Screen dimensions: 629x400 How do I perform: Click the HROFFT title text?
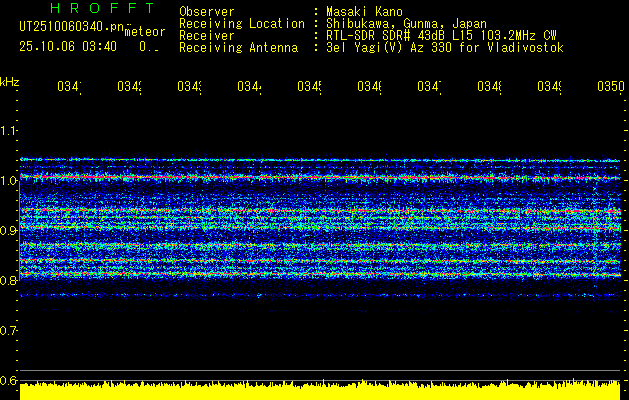pos(102,8)
